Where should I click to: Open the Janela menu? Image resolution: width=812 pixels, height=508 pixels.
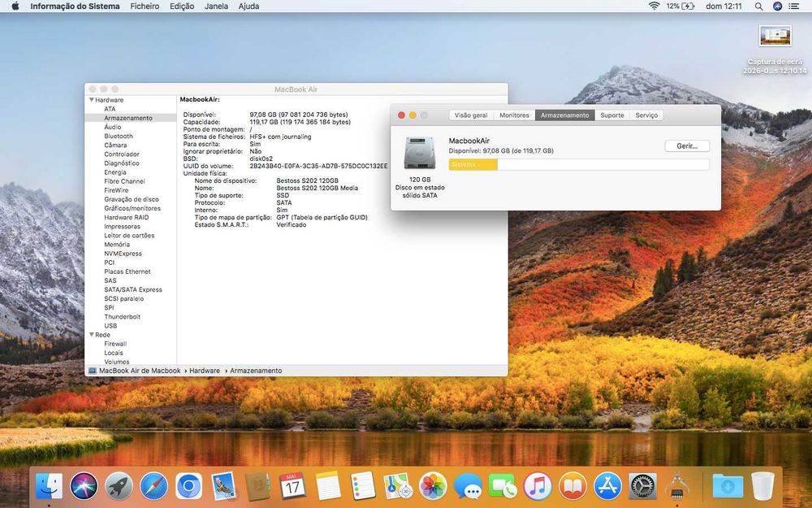click(216, 7)
